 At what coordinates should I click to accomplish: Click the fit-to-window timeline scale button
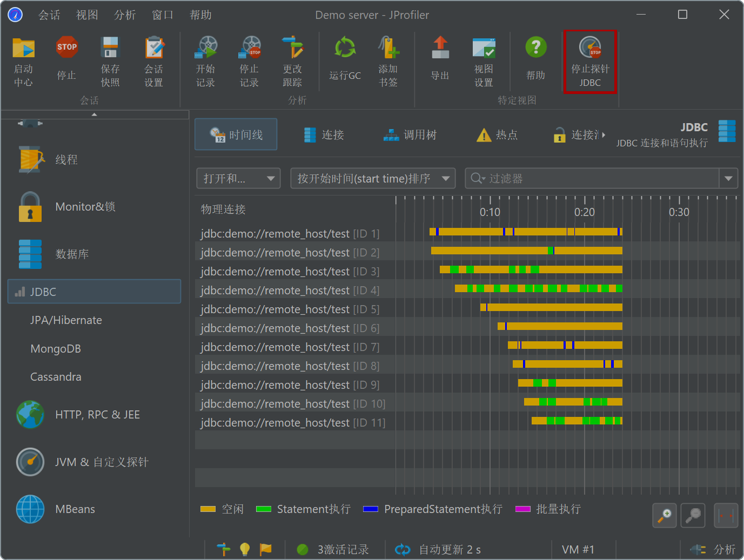tap(726, 516)
